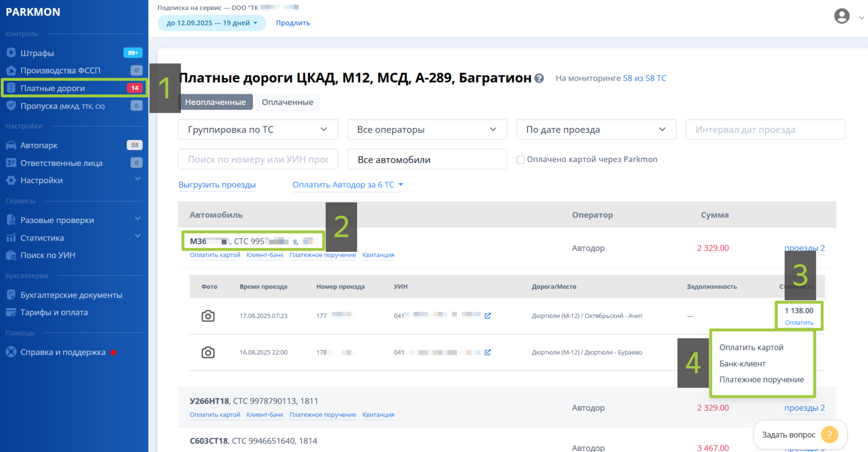This screenshot has height=452, width=868.
Task: Open the user profile avatar
Action: [842, 16]
